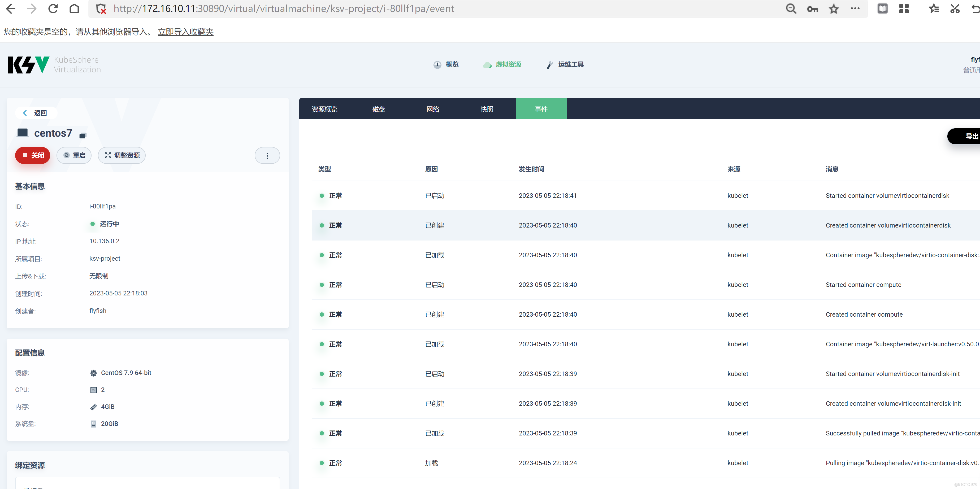Screen dimensions: 980x489
Task: Open the vertical ellipsis more actions menu
Action: 267,155
